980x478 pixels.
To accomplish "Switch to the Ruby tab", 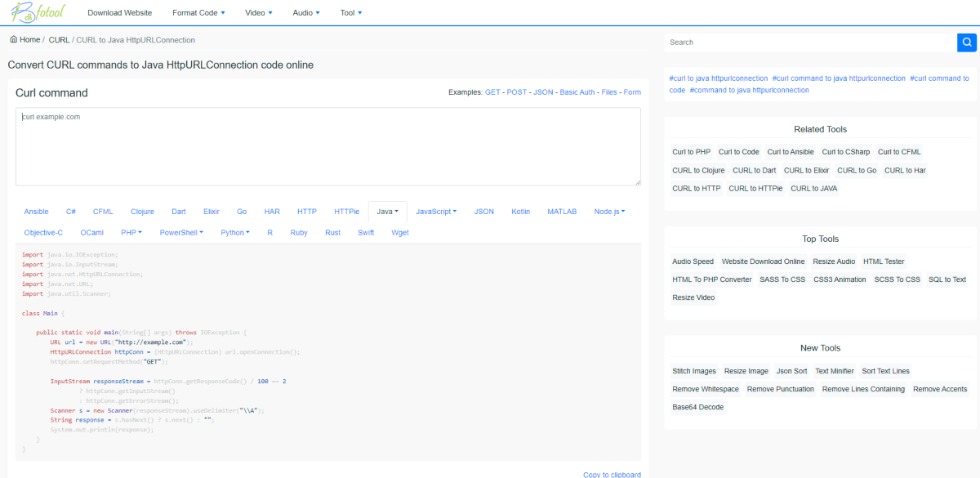I will 299,233.
